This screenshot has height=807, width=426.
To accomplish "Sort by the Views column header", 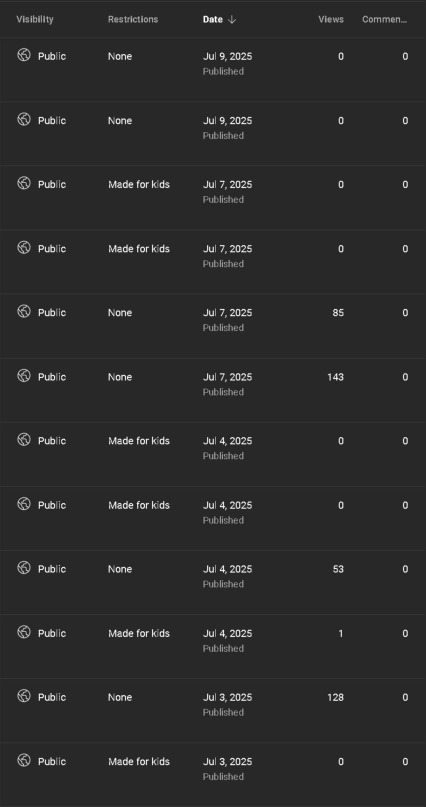I will 331,20.
